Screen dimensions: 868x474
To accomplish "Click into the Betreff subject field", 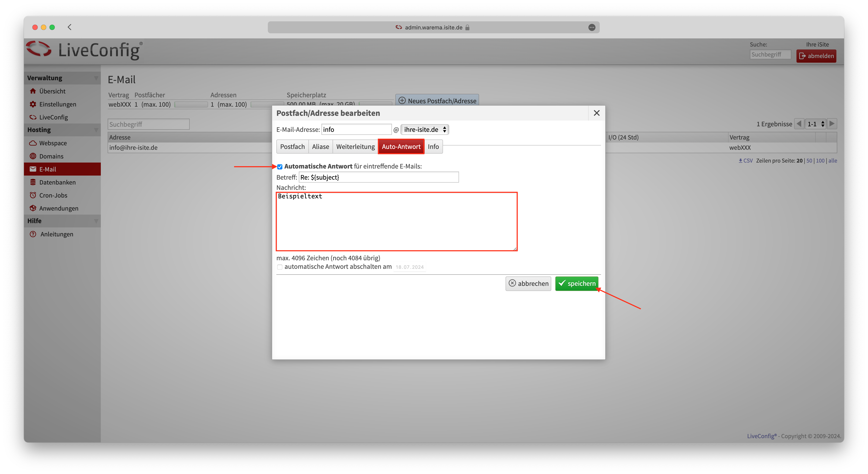I will click(378, 177).
